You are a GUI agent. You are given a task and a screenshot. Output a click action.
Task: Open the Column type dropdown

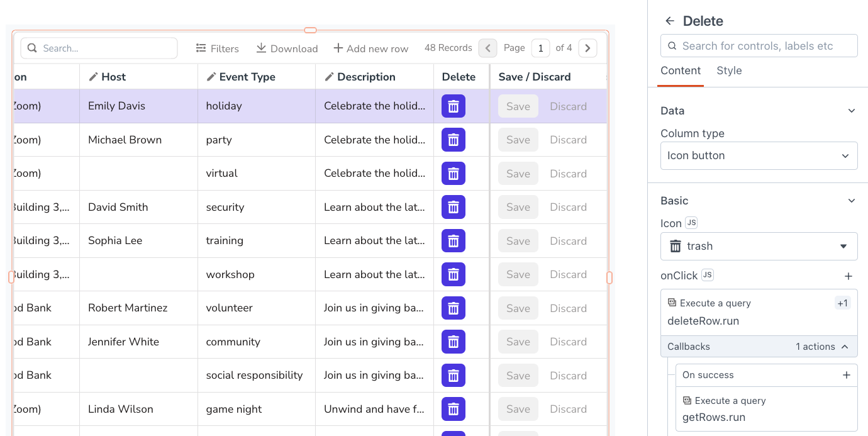pos(759,155)
